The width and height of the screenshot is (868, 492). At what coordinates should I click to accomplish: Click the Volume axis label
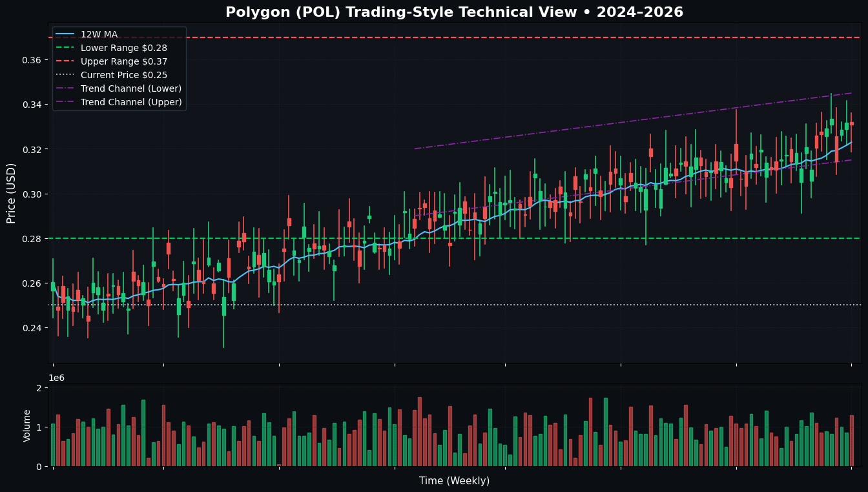click(x=27, y=425)
